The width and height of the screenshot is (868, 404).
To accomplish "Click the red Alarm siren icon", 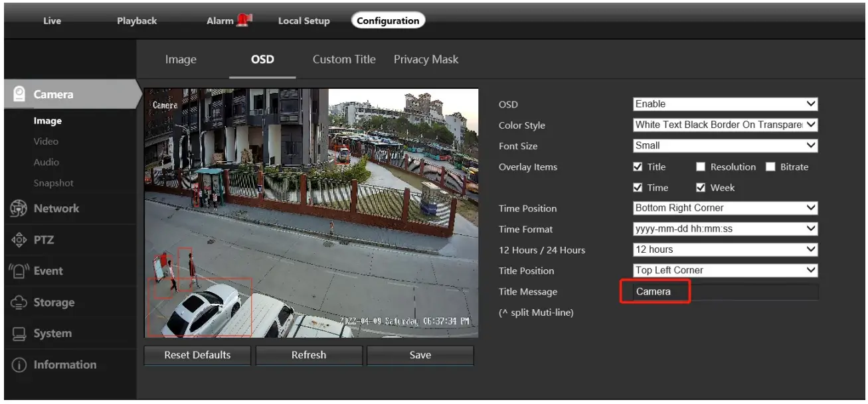I will pyautogui.click(x=244, y=21).
